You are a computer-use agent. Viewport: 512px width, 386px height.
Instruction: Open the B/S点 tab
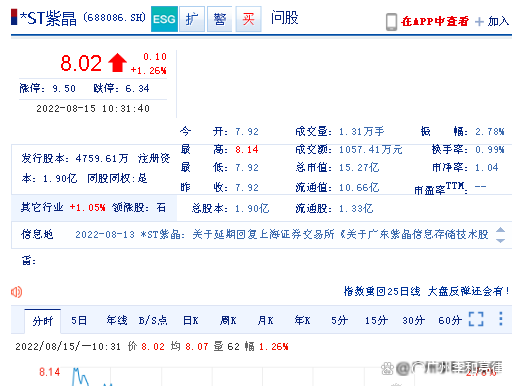click(x=153, y=321)
